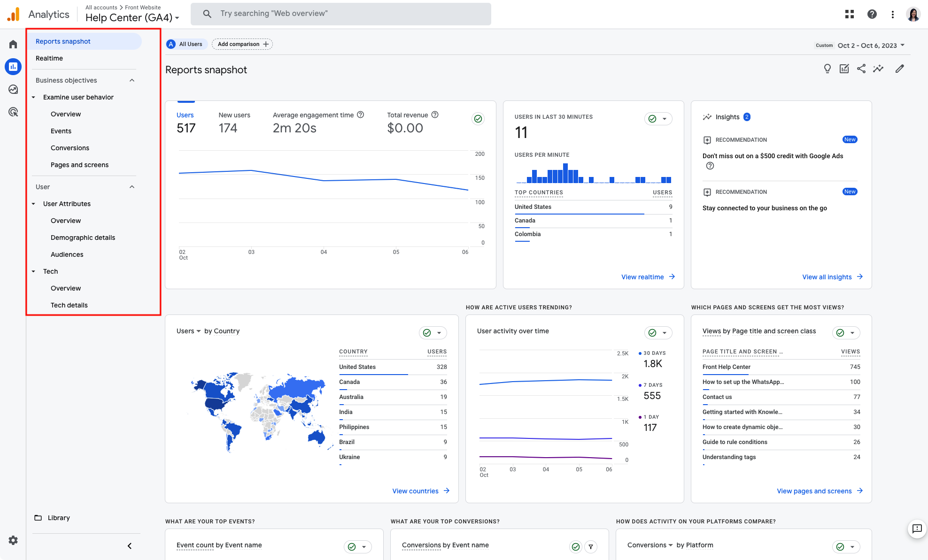This screenshot has width=928, height=560.
Task: Open the Help Center (GA4) property selector
Action: tap(132, 18)
